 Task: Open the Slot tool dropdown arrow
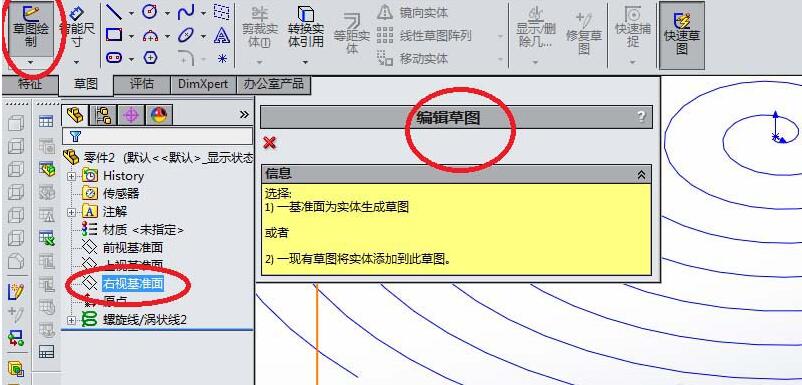131,59
